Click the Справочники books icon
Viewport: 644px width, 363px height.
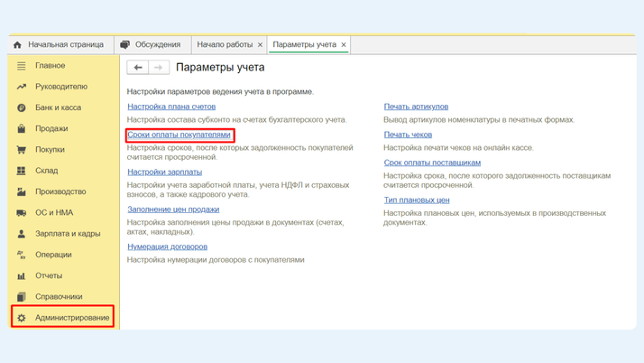[x=22, y=297]
